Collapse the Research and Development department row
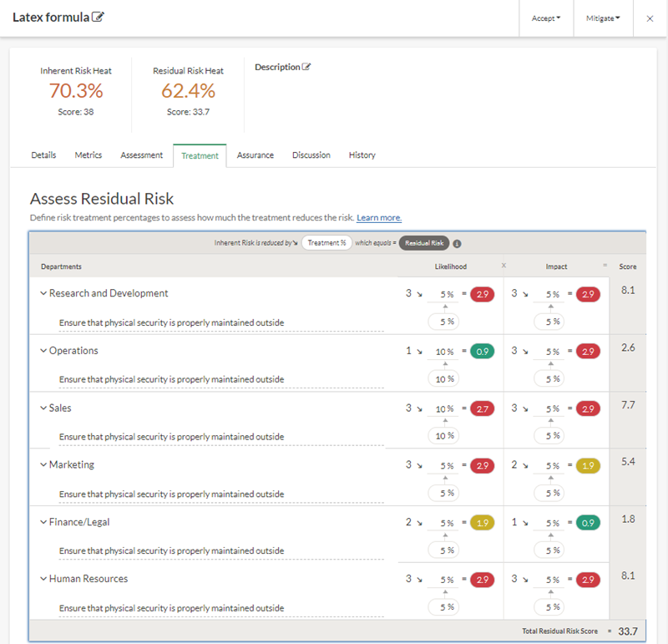Viewport: 668px width, 644px height. pos(43,294)
